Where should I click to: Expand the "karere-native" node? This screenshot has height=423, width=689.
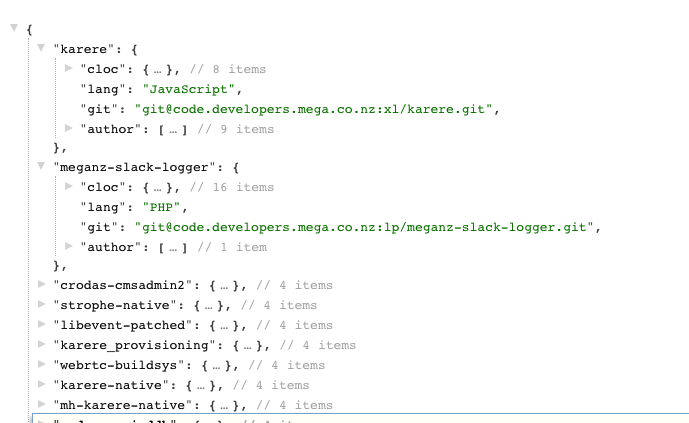(42, 384)
